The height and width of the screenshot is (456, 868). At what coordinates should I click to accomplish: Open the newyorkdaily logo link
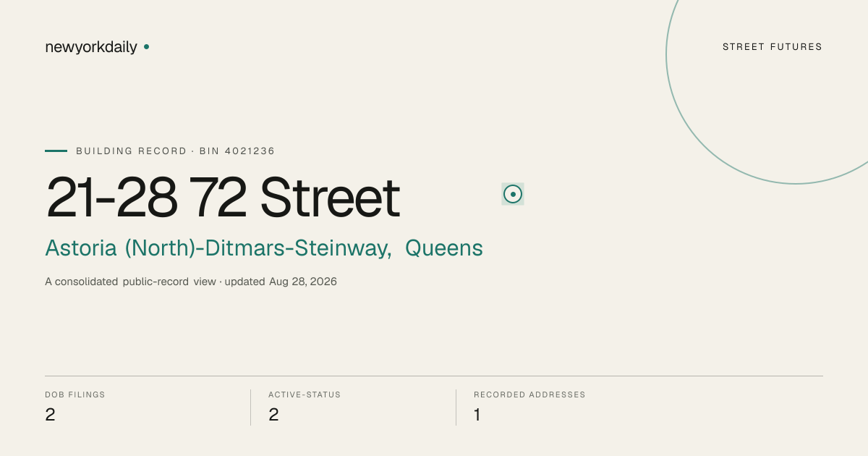coord(91,47)
